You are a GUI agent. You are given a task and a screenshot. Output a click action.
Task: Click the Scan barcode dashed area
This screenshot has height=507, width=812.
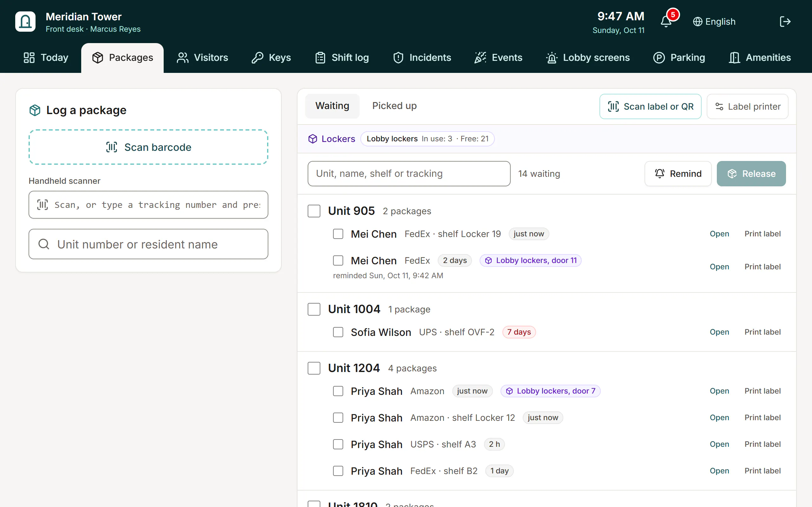pos(148,147)
